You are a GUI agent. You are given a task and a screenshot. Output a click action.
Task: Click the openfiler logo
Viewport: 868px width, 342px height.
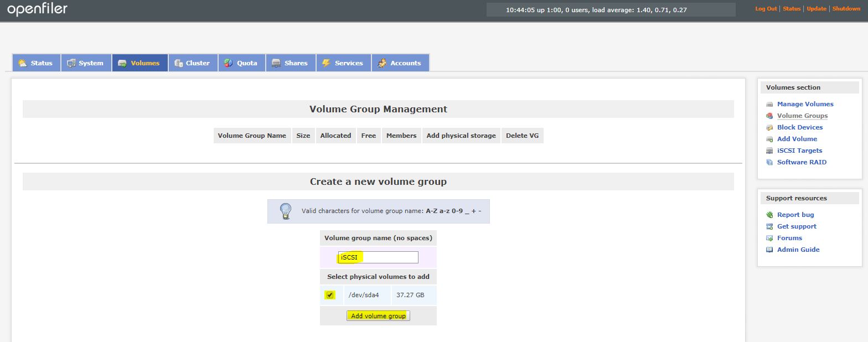click(x=38, y=9)
